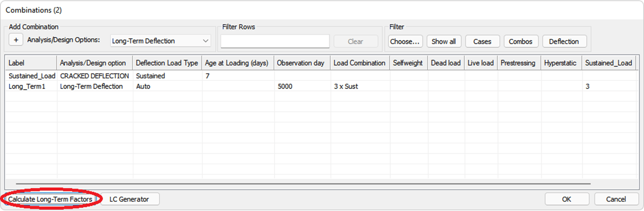The width and height of the screenshot is (644, 211).
Task: Open the Choose... filter button
Action: click(405, 41)
